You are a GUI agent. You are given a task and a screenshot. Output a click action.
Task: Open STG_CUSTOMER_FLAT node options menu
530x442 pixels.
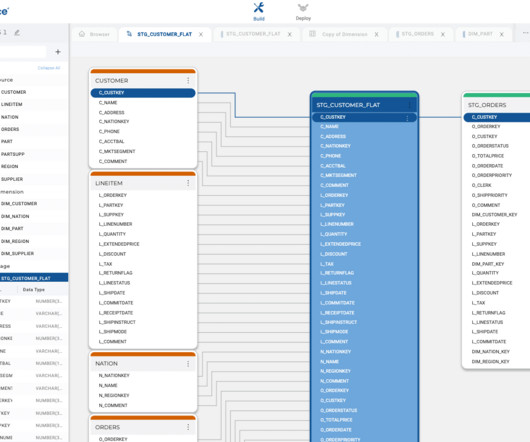(x=410, y=105)
